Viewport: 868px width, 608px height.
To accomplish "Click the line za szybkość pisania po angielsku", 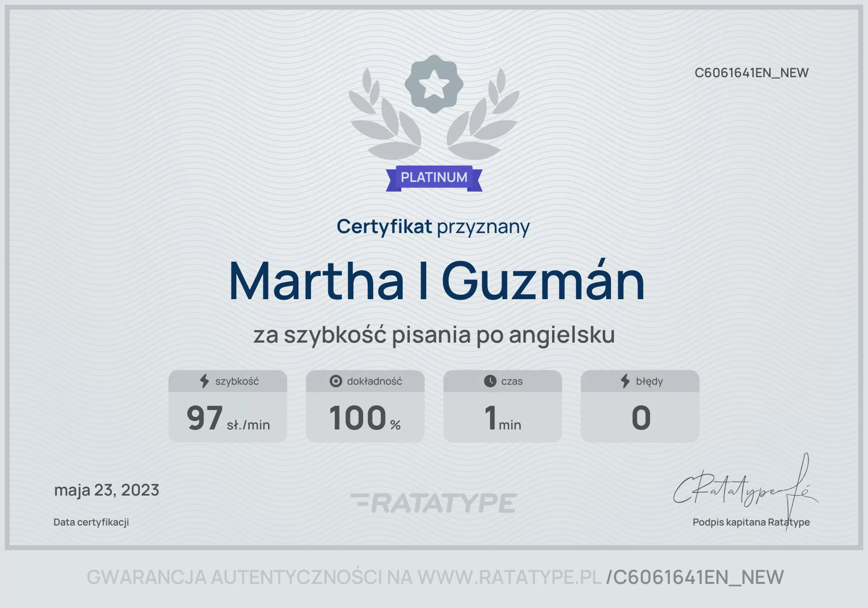I will point(434,335).
